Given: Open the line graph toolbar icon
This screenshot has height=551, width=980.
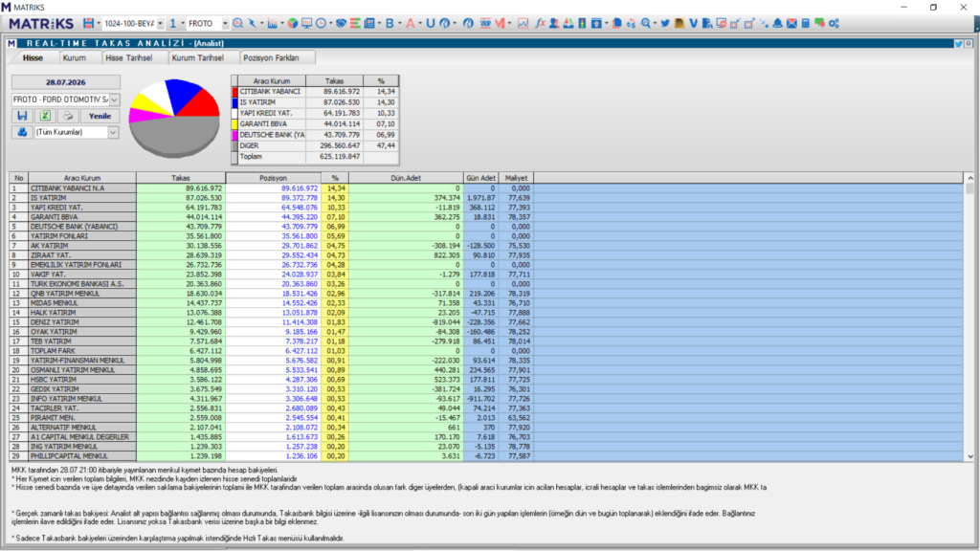Looking at the screenshot, I should (523, 23).
